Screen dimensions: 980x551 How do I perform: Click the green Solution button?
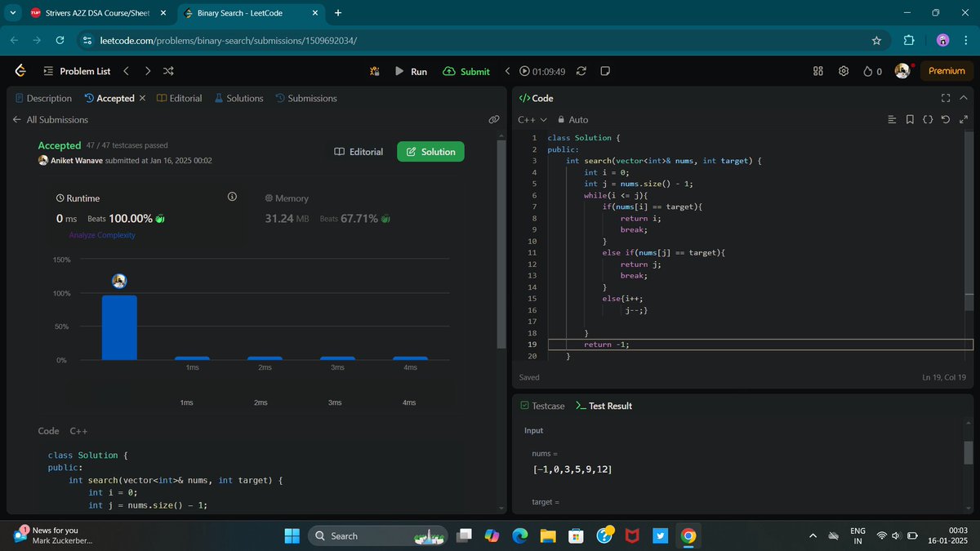pyautogui.click(x=430, y=152)
